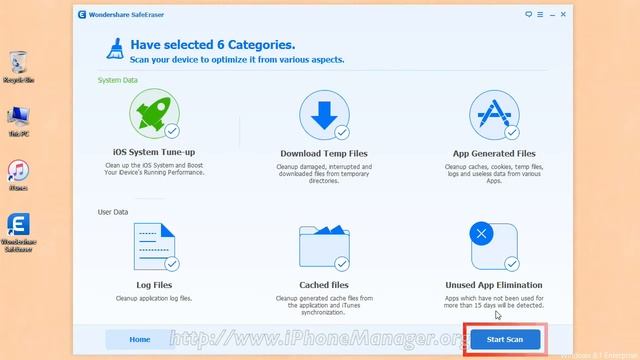Click the Download Temp Files arrow icon
The image size is (640, 360).
tap(324, 116)
